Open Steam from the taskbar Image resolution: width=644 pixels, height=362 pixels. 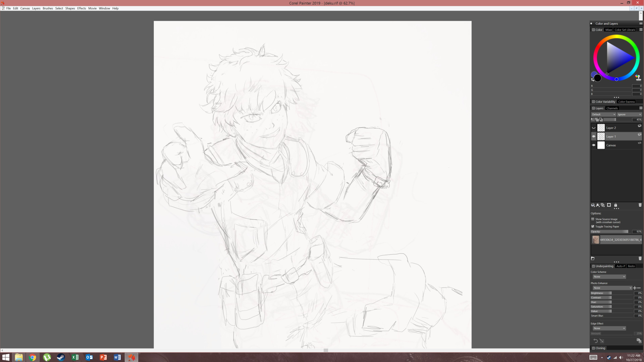[x=61, y=357]
